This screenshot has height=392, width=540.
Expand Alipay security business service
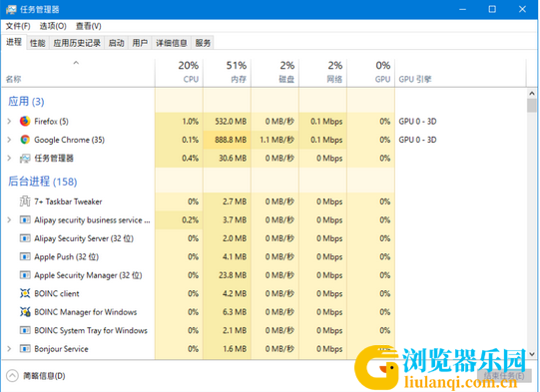click(9, 219)
